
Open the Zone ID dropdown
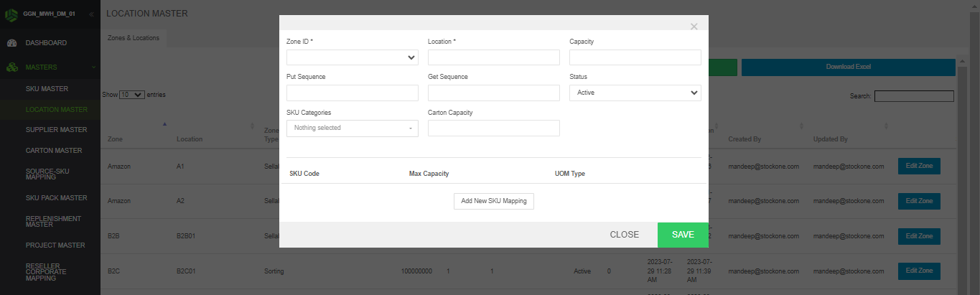tap(352, 58)
